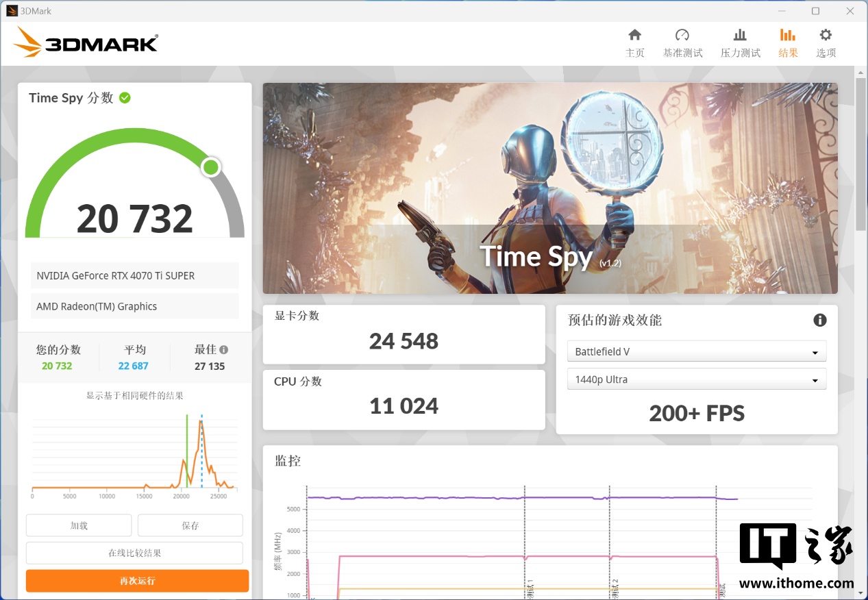Open the Options (选项) gear icon
Image resolution: width=868 pixels, height=600 pixels.
coord(826,36)
